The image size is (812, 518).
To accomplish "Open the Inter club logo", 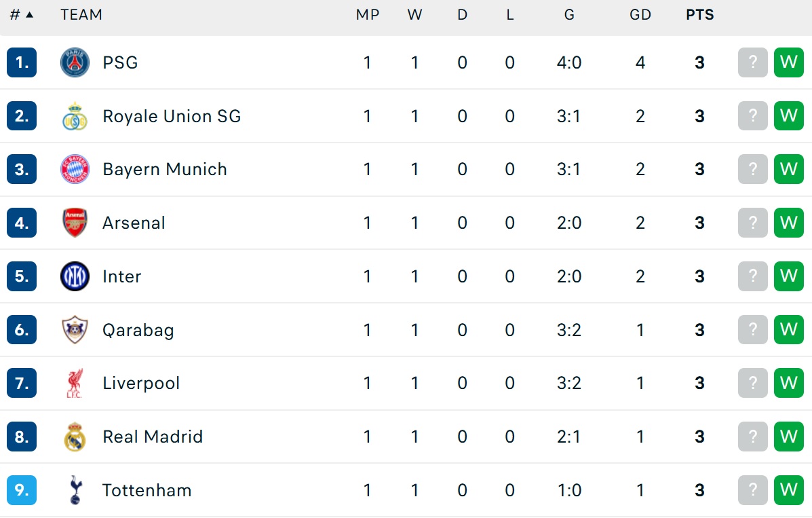I will pos(75,276).
